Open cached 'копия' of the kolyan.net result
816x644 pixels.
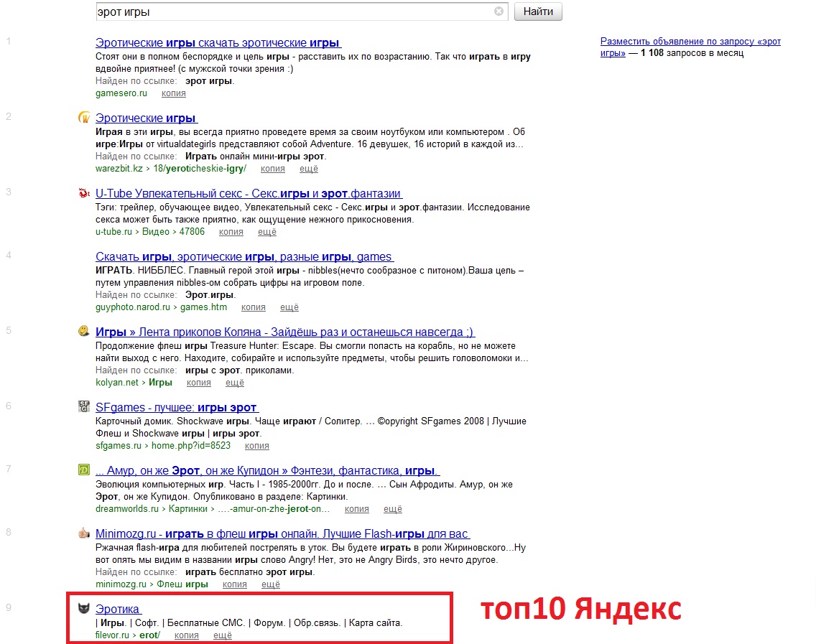[x=199, y=383]
